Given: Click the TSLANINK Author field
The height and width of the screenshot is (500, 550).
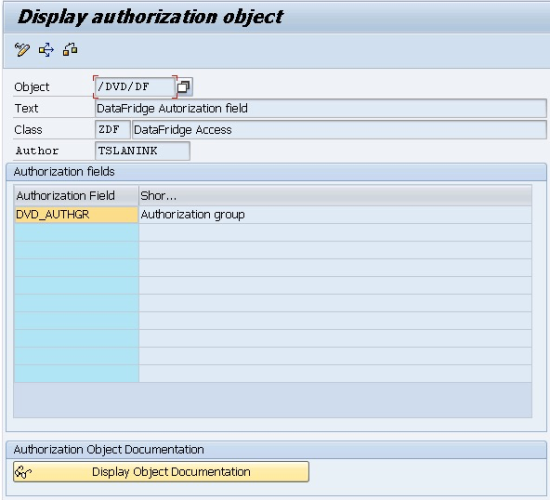Looking at the screenshot, I should click(142, 151).
